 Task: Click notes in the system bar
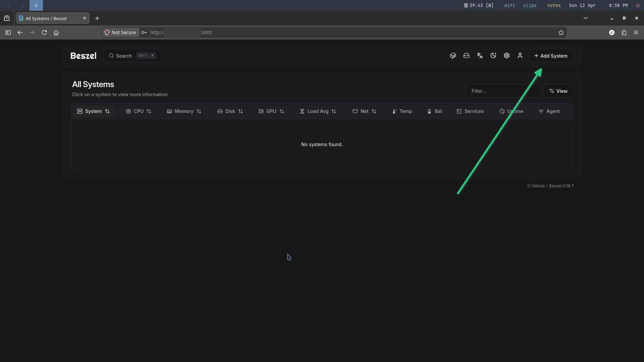coord(554,5)
